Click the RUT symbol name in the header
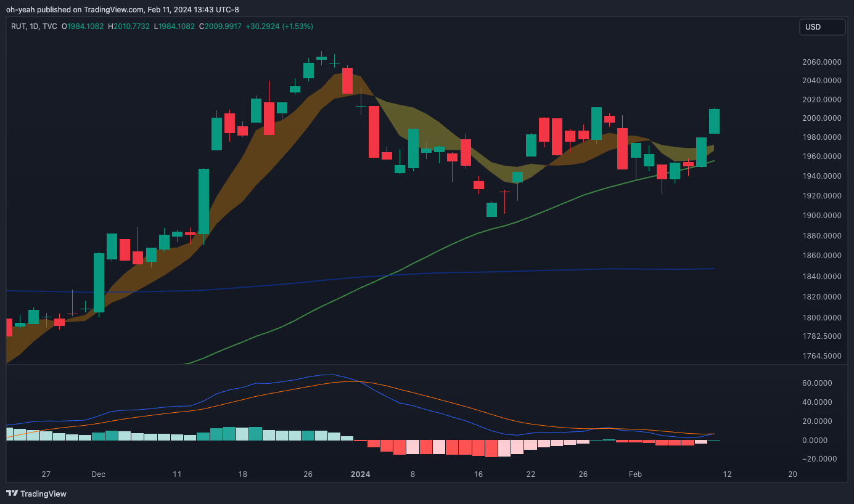The image size is (854, 504). tap(18, 26)
